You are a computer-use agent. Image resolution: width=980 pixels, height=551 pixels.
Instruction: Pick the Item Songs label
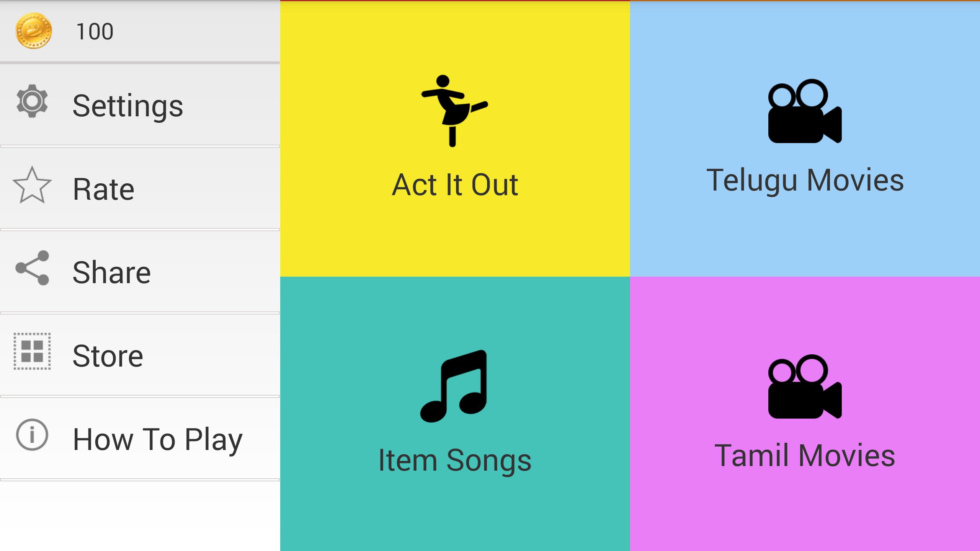click(x=455, y=460)
